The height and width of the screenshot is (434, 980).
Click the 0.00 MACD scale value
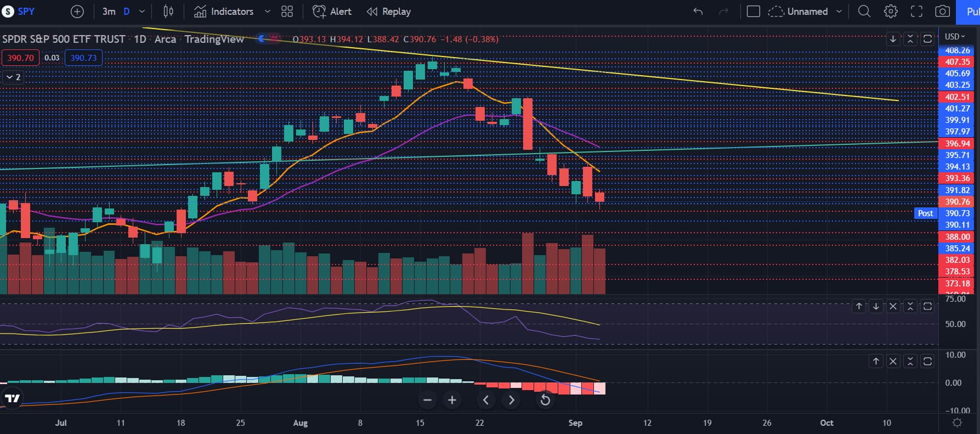coord(954,383)
